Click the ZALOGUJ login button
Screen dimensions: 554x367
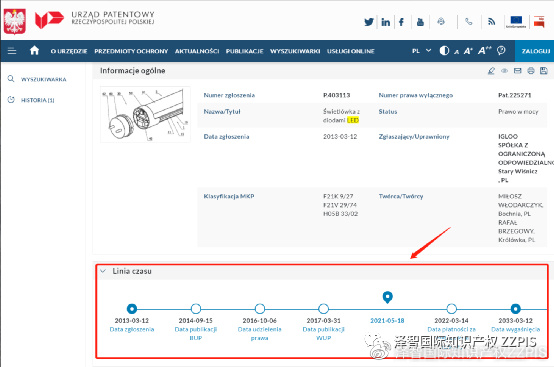click(535, 51)
